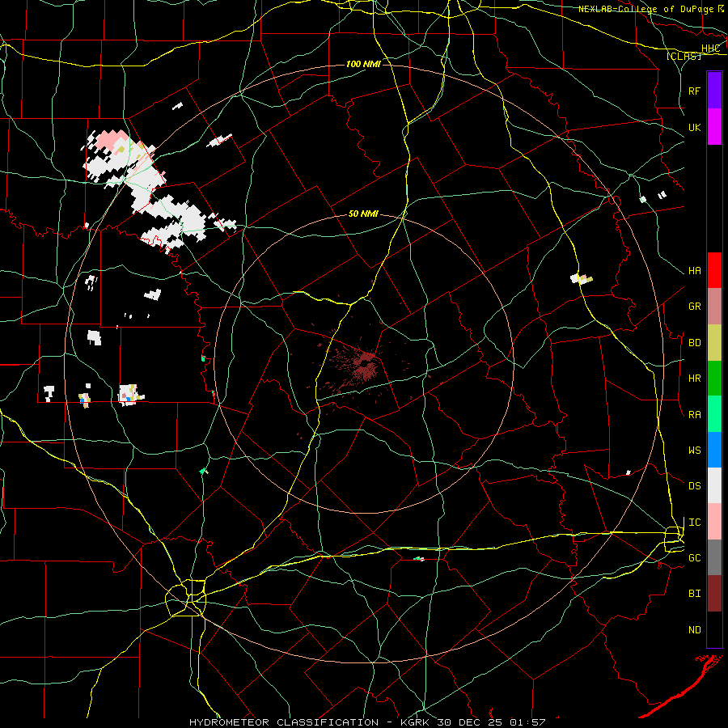Click the light pink IC swatch
728x728 pixels.
coord(714,522)
